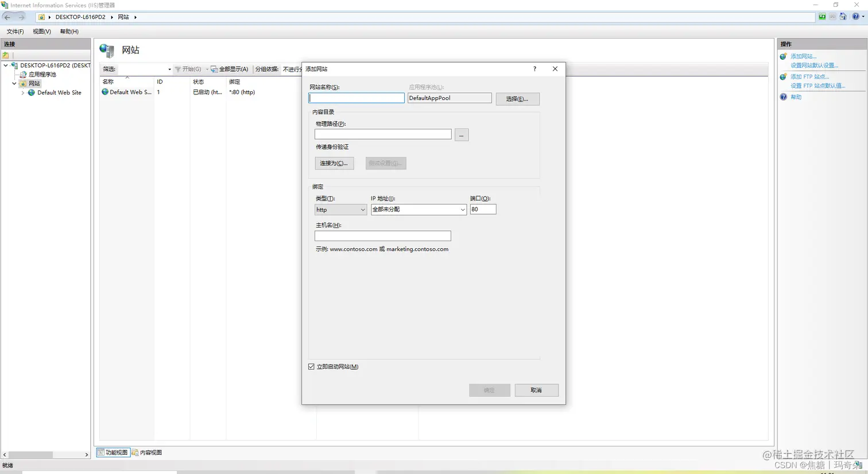Click scrollbar right arrow in connections pane
The height and width of the screenshot is (474, 868).
[x=87, y=454]
